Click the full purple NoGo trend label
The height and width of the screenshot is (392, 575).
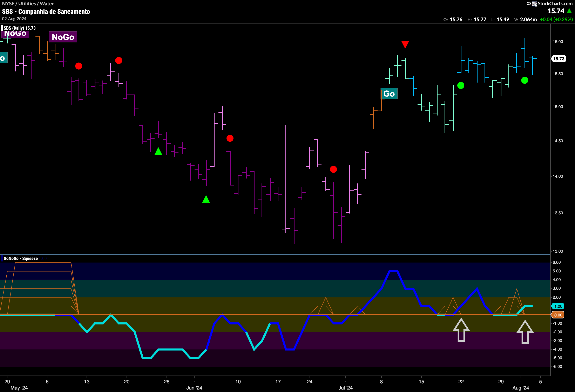coord(63,37)
